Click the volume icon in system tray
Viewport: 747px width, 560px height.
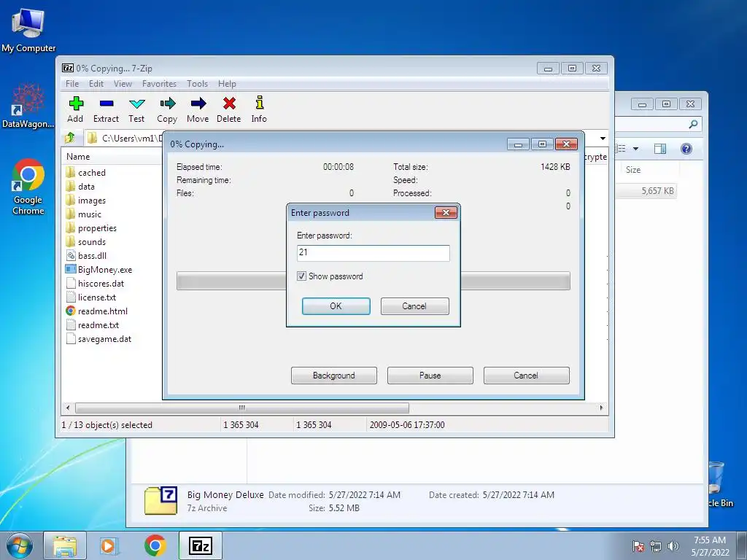(673, 546)
